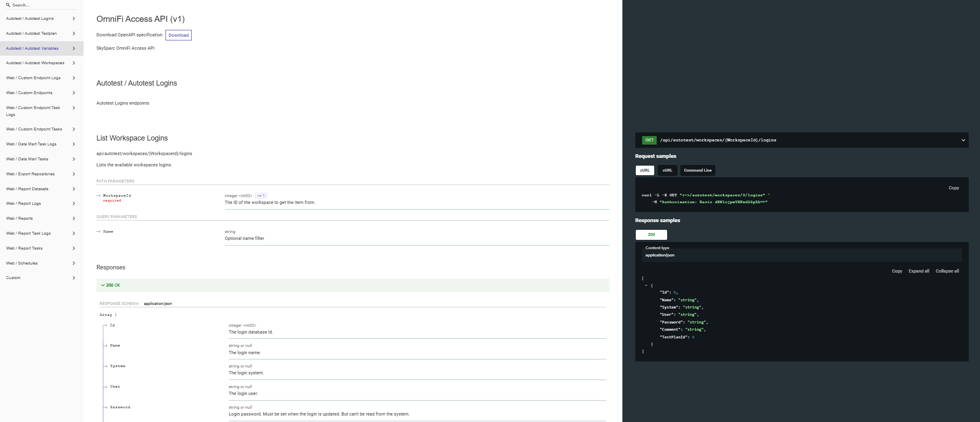
Task: Click the Name query parameter
Action: point(108,231)
